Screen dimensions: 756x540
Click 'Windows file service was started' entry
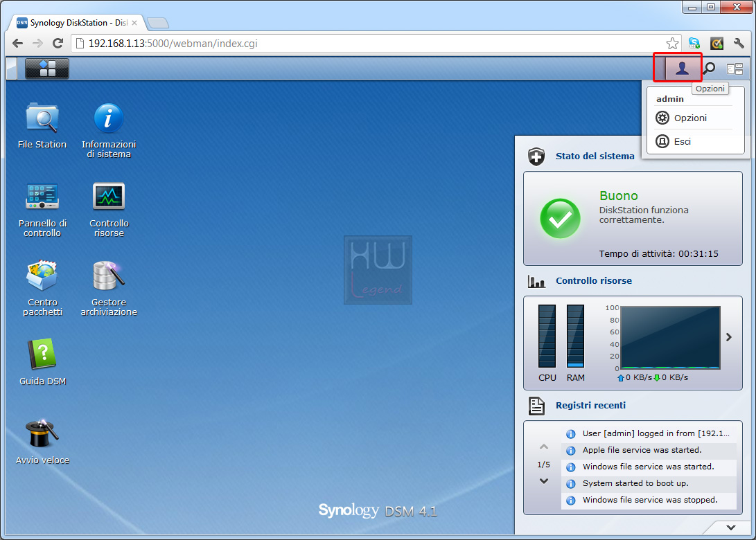[x=649, y=467]
